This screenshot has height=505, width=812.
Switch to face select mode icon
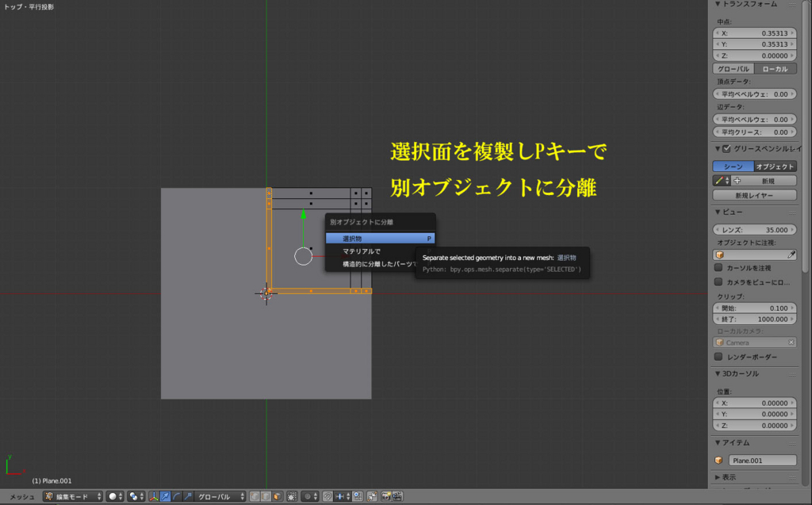278,496
